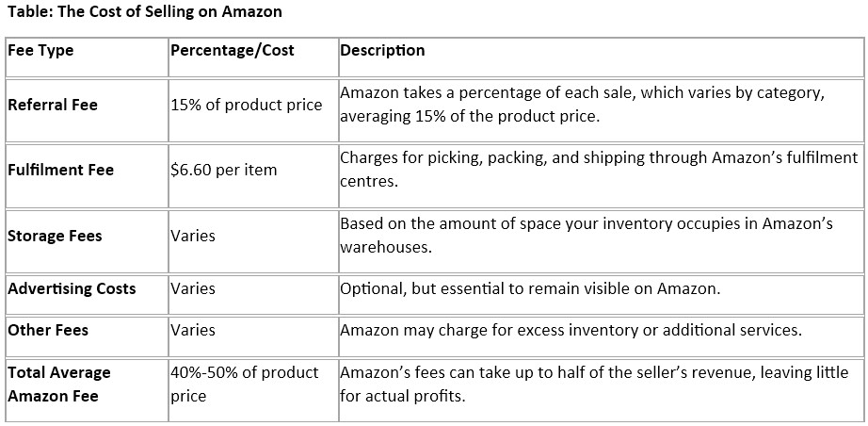Click 'Varies' in the Advertising Costs row
The image size is (868, 426).
tap(193, 288)
